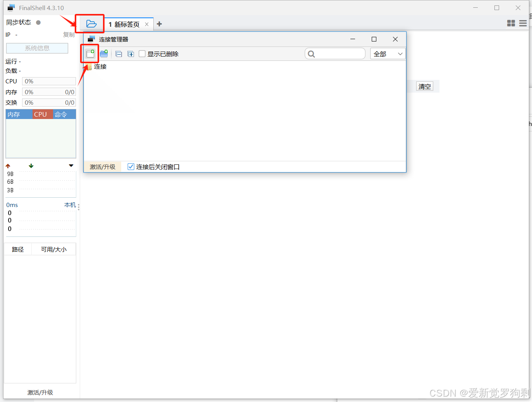Open the hamburger main menu
Screen dimensions: 532x402
click(523, 23)
